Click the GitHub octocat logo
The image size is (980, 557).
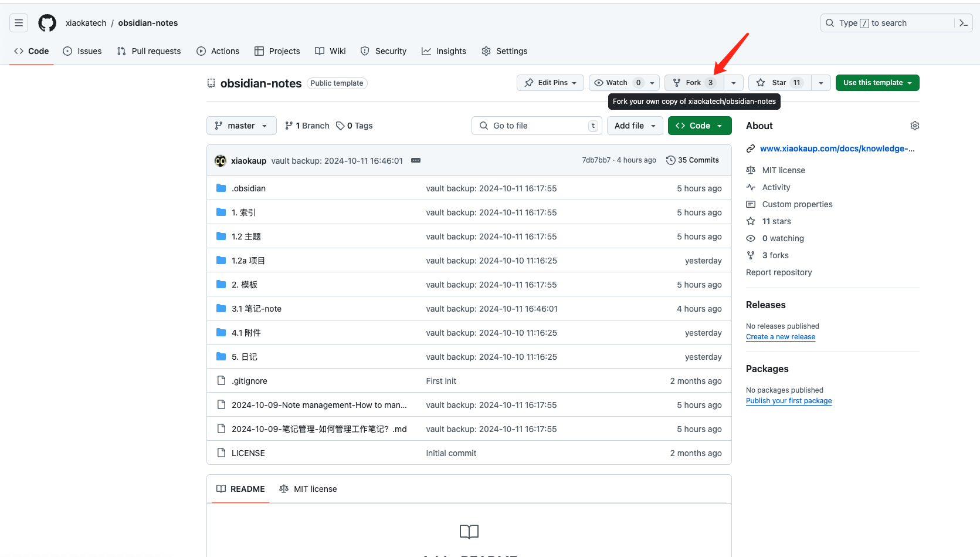point(48,23)
